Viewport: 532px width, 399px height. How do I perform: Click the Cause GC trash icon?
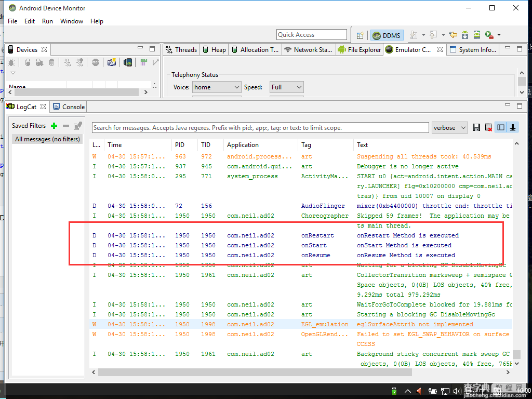click(x=51, y=62)
